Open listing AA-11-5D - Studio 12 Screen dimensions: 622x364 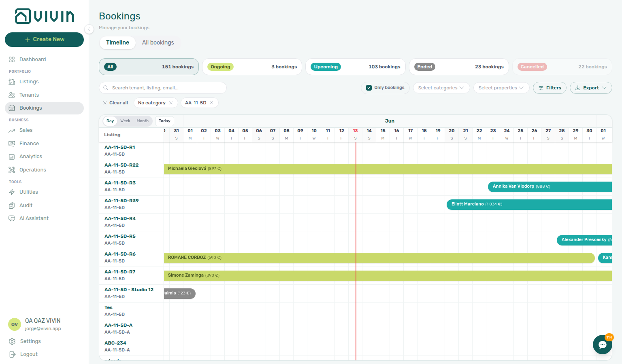click(129, 290)
